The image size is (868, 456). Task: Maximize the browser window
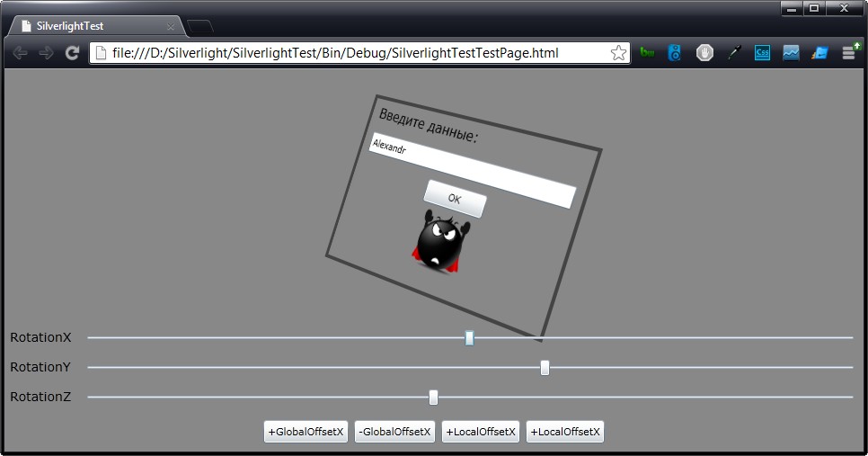[814, 8]
